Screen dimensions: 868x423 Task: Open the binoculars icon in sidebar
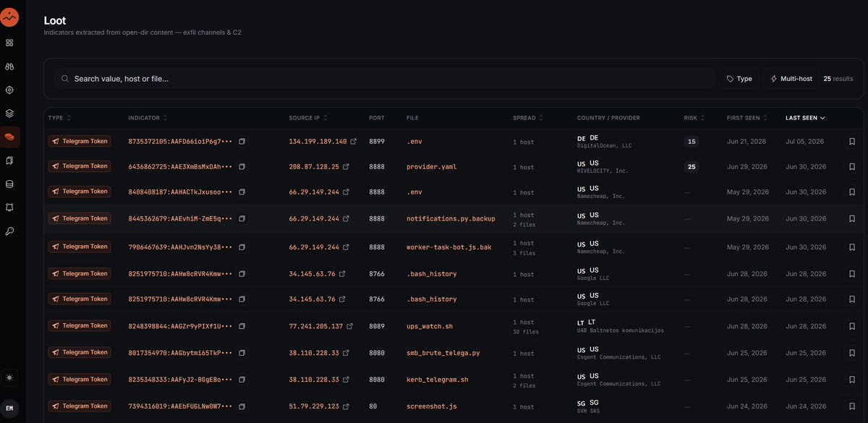coord(9,67)
